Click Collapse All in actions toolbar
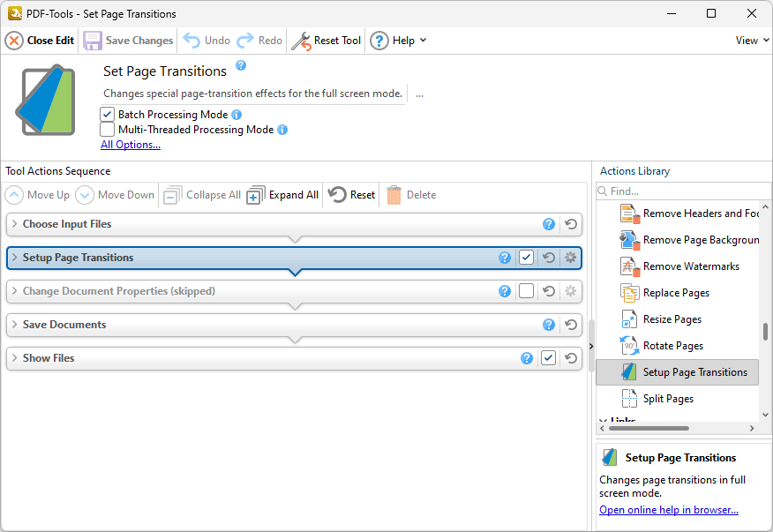773x532 pixels. pos(202,195)
